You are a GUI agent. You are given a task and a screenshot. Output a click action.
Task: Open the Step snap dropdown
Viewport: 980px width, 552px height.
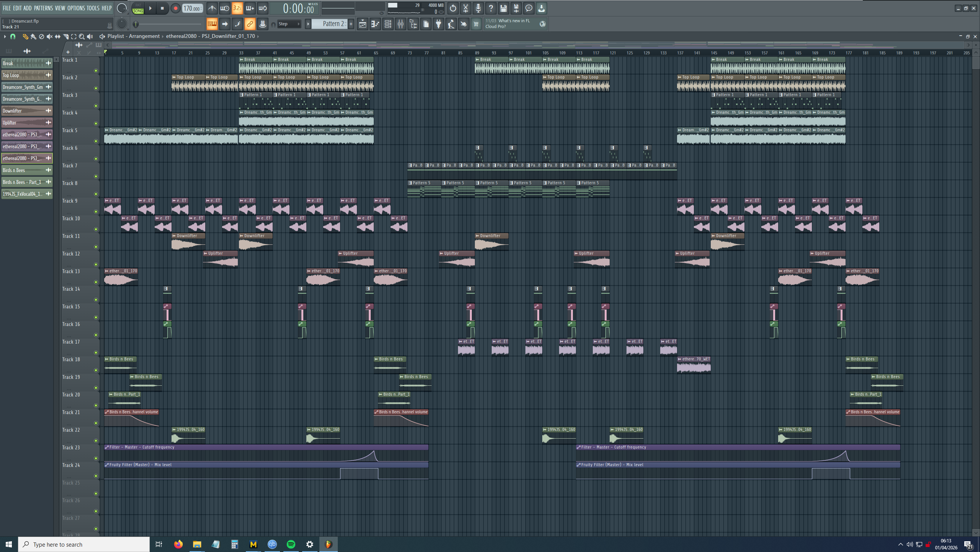pos(289,24)
